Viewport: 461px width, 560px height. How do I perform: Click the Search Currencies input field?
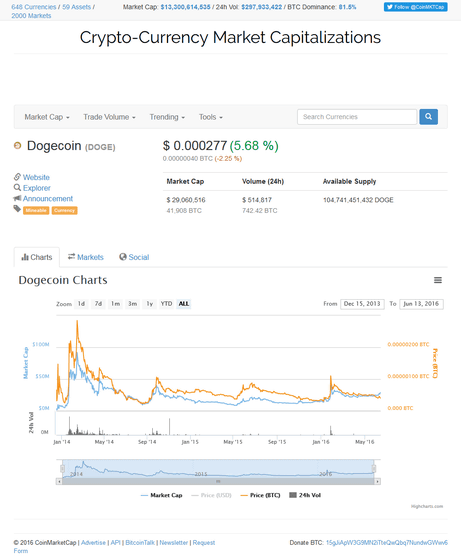click(x=357, y=117)
